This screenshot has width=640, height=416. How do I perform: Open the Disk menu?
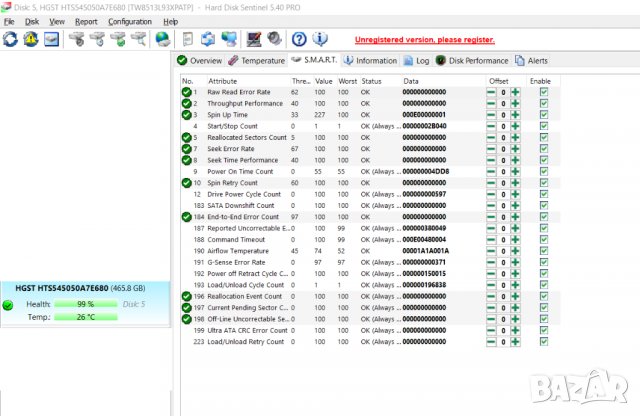coord(32,21)
